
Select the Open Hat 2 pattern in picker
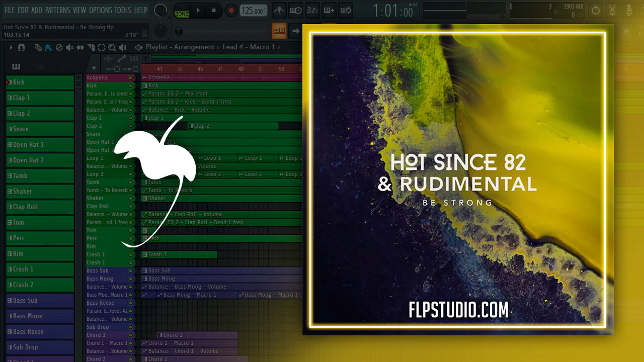pos(40,160)
